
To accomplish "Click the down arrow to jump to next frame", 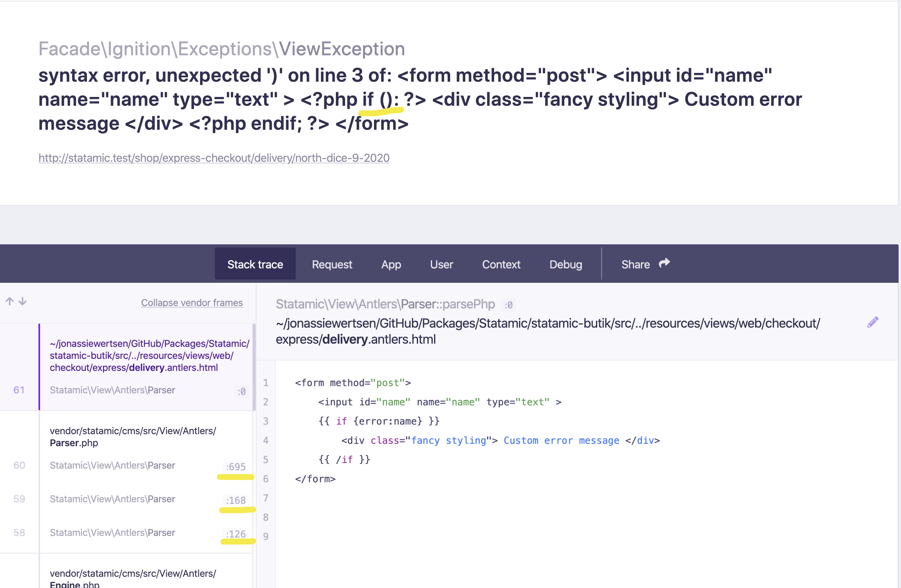I will tap(23, 302).
